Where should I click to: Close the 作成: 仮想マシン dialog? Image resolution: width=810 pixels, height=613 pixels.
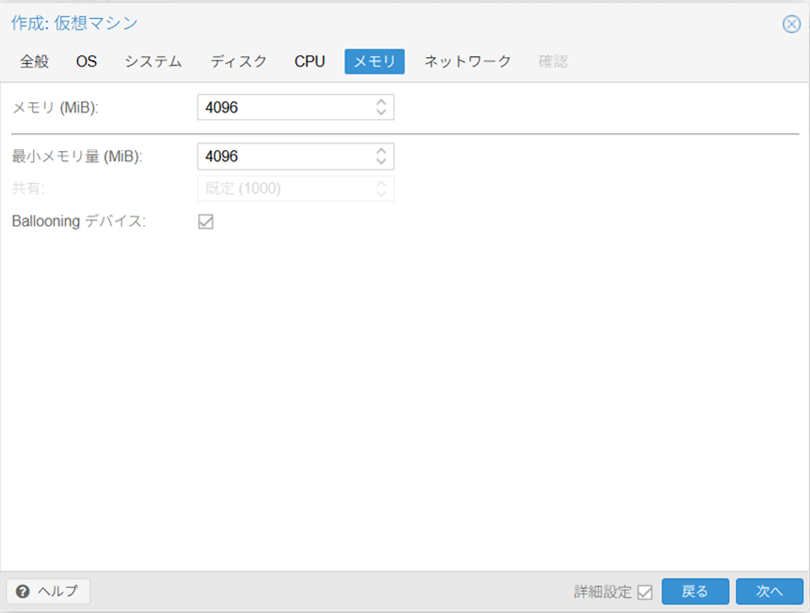(x=791, y=24)
